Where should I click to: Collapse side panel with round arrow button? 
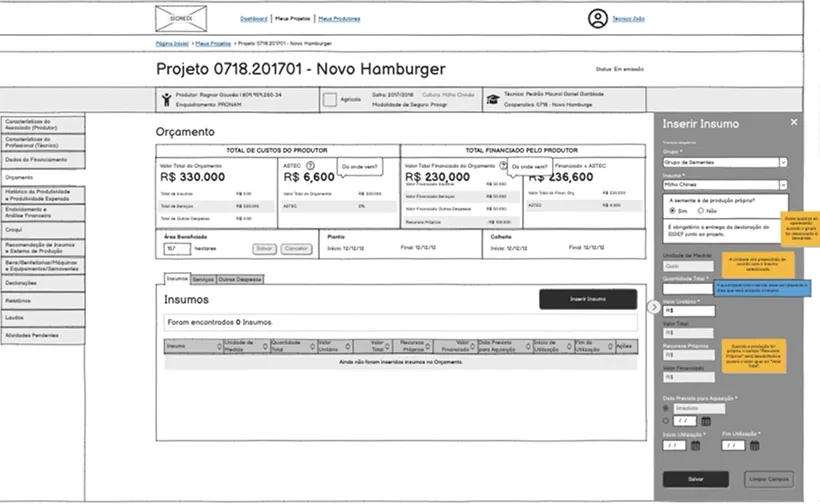[654, 307]
